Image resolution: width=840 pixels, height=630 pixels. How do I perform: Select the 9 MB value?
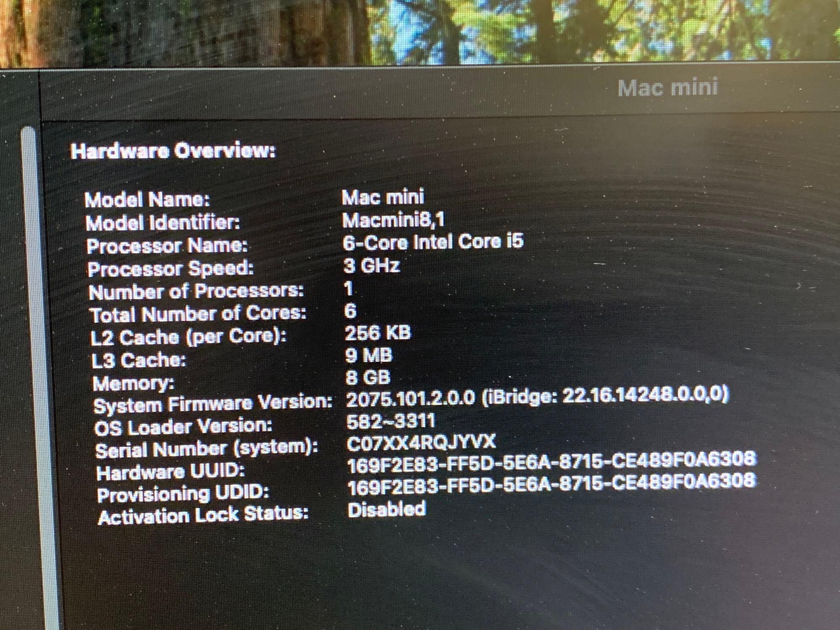[369, 355]
